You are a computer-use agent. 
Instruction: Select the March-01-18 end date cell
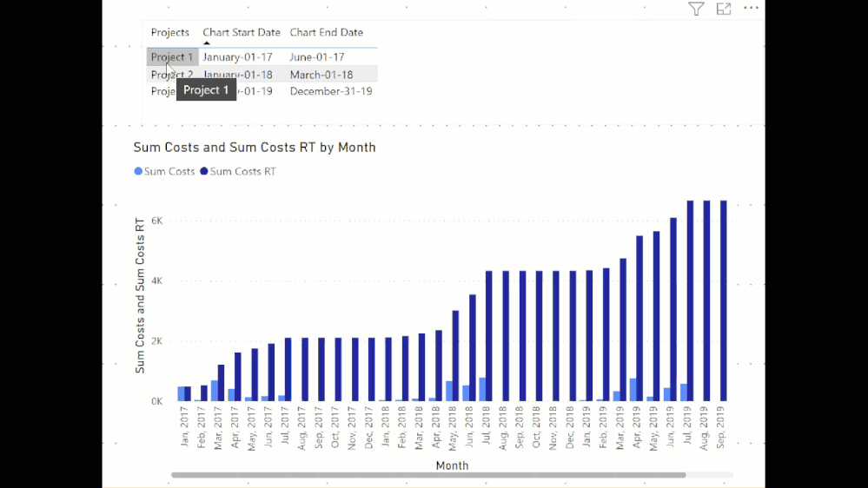pyautogui.click(x=321, y=75)
